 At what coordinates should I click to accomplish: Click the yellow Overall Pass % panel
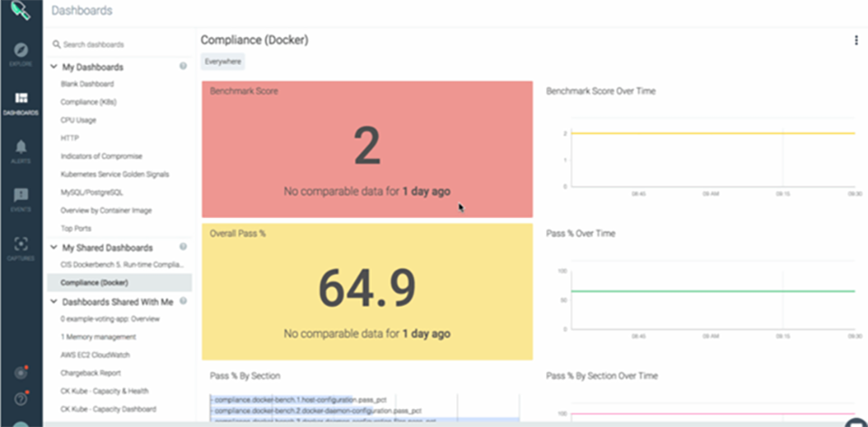pos(366,292)
